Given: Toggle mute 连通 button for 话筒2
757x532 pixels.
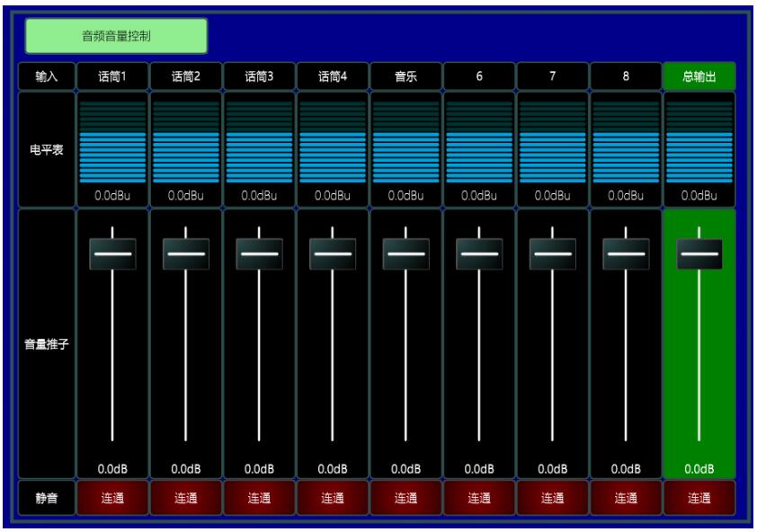Looking at the screenshot, I should (186, 498).
